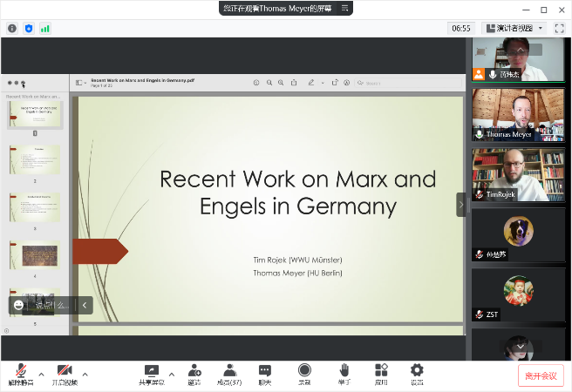Turn on the video camera
Image resolution: width=572 pixels, height=392 pixels.
pyautogui.click(x=64, y=371)
